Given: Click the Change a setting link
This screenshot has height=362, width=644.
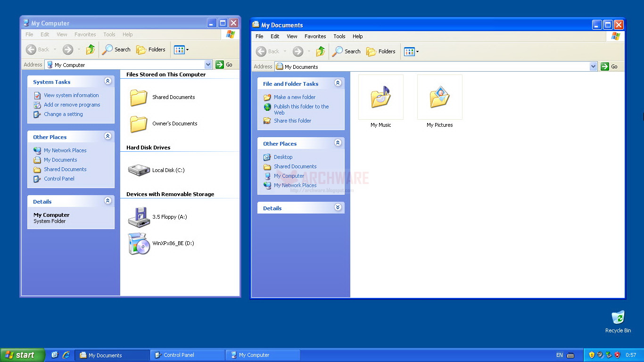Looking at the screenshot, I should [x=63, y=114].
